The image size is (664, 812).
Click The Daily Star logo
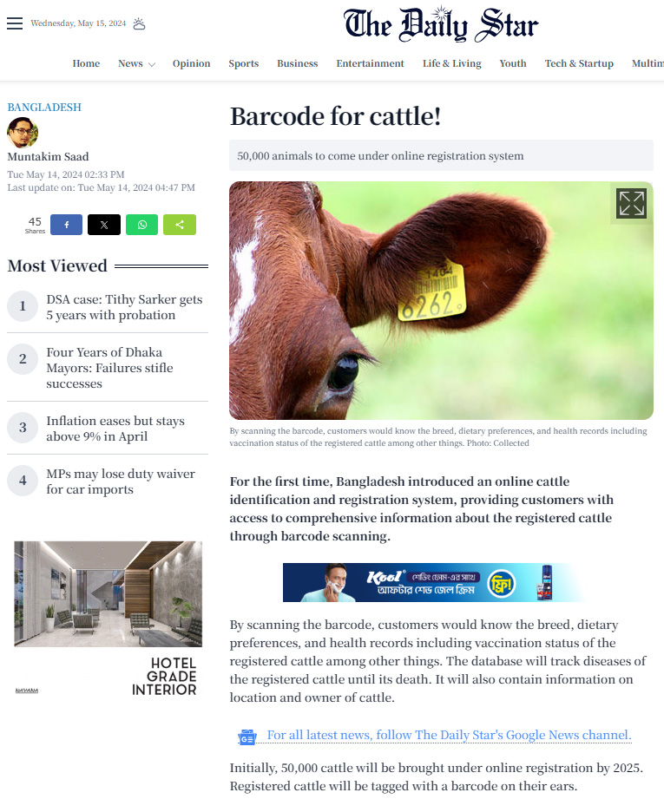coord(441,24)
